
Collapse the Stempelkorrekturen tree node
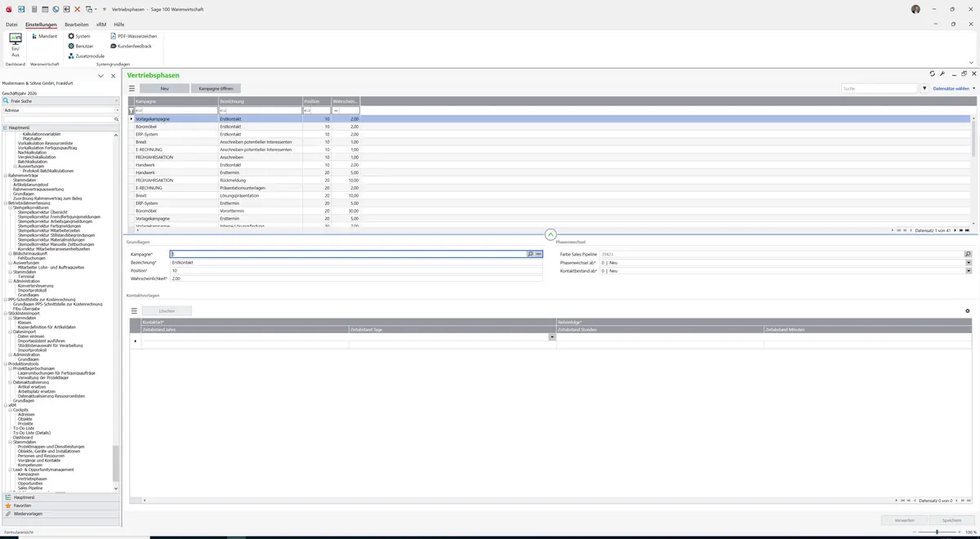[10, 207]
